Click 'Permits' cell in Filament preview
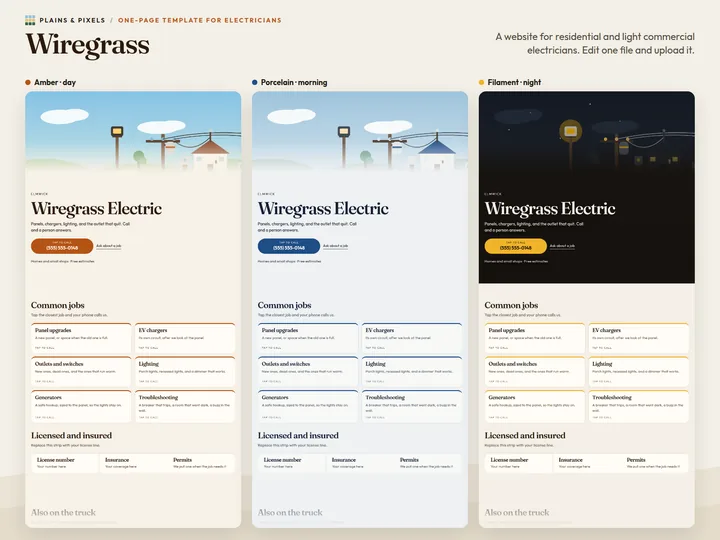The width and height of the screenshot is (720, 540). tap(655, 463)
